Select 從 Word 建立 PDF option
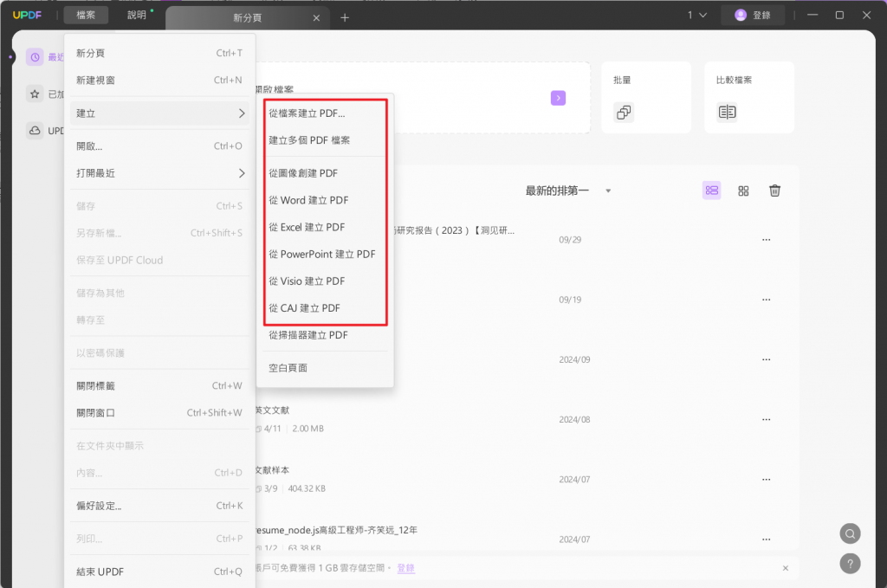The image size is (887, 588). pyautogui.click(x=326, y=200)
